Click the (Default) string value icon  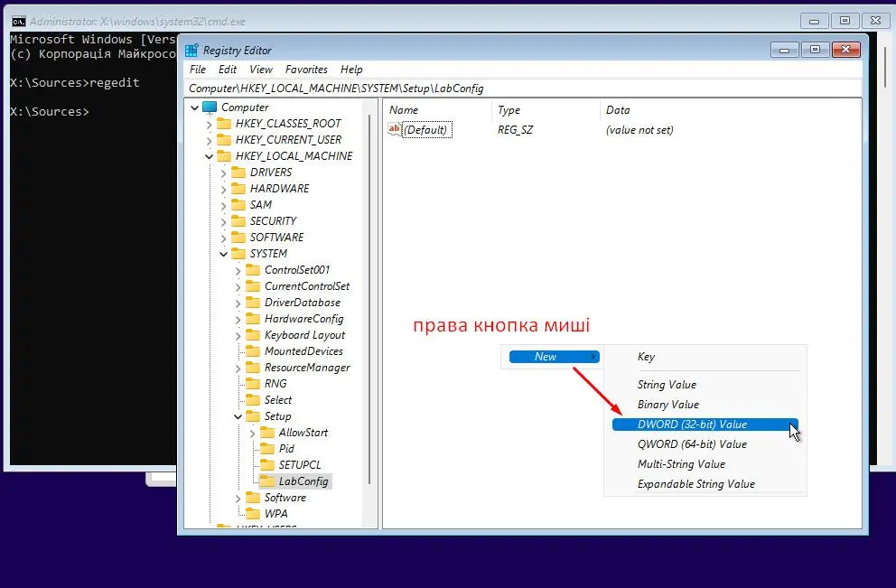395,130
